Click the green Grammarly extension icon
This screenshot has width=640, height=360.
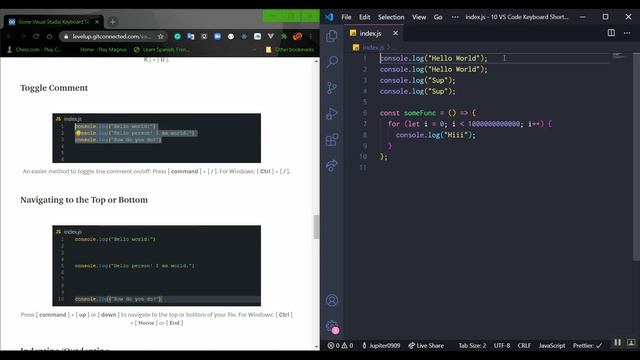tap(177, 36)
